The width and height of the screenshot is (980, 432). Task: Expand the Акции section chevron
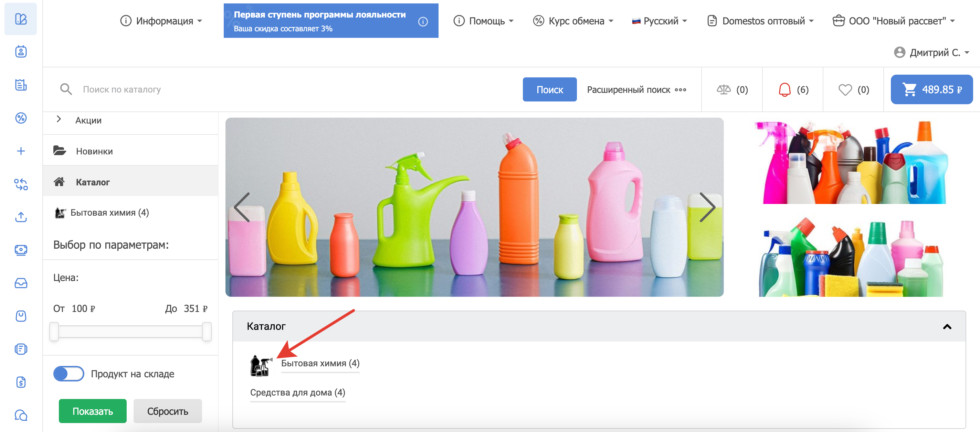[59, 119]
